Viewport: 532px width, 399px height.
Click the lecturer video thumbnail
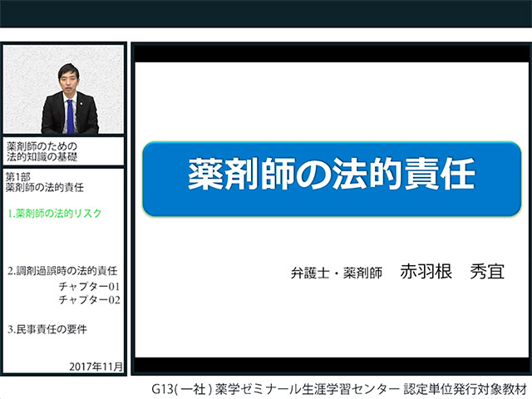coord(63,90)
